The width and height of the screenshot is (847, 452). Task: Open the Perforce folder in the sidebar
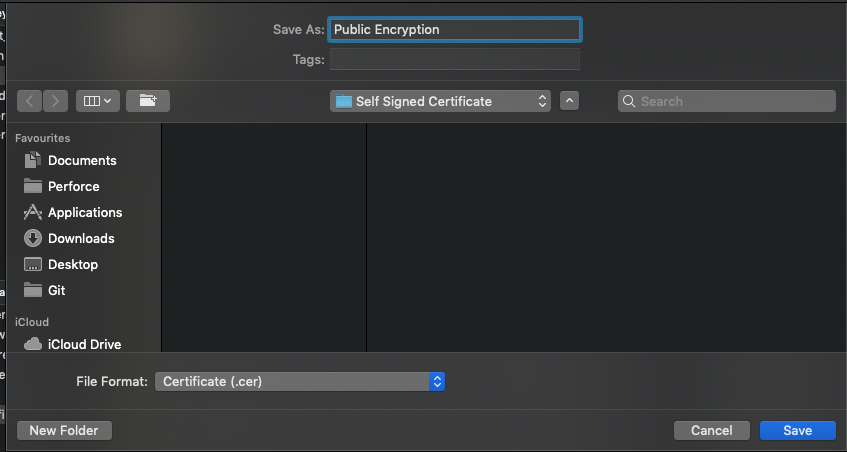[x=73, y=186]
